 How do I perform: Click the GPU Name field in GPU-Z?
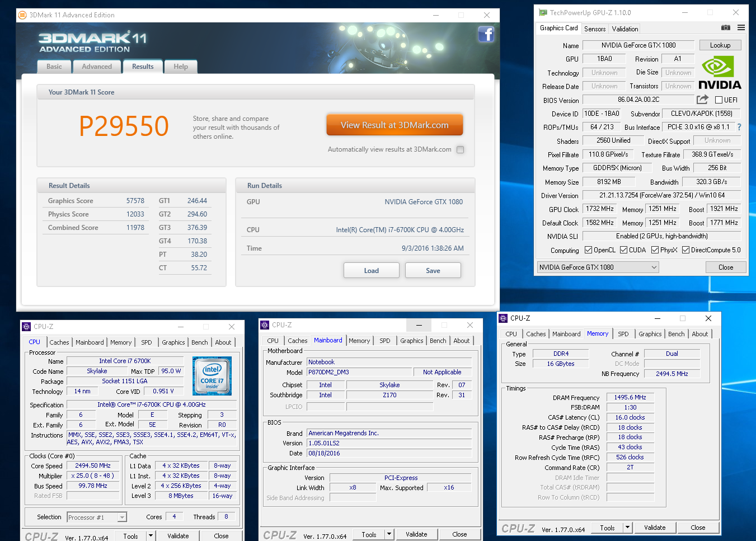pos(638,45)
